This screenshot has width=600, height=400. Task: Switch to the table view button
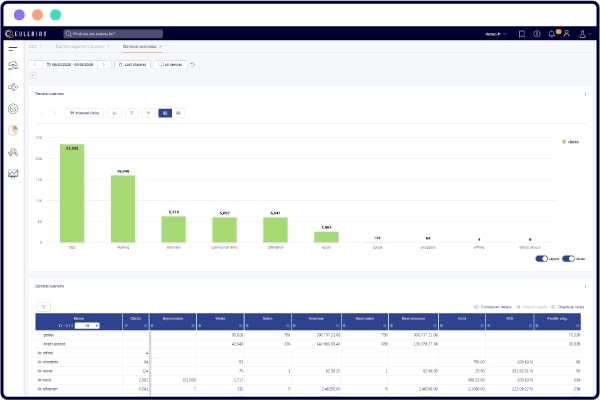(178, 113)
